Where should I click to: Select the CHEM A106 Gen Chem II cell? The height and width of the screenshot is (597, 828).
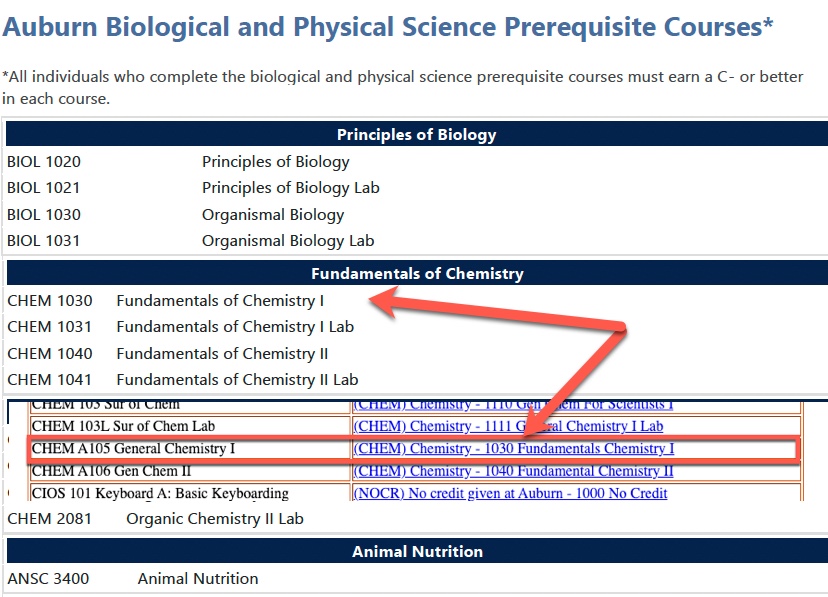click(x=190, y=471)
